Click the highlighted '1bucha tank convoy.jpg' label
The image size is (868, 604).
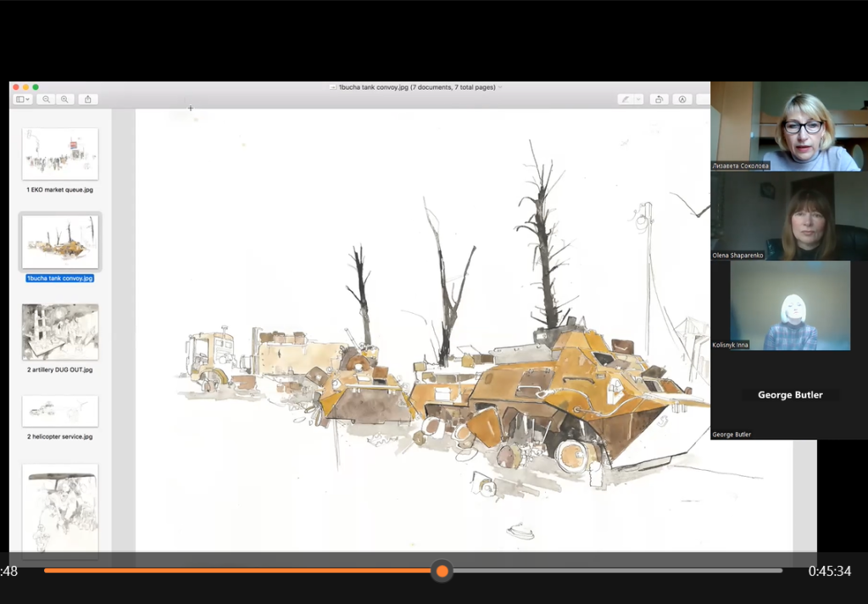click(x=60, y=278)
